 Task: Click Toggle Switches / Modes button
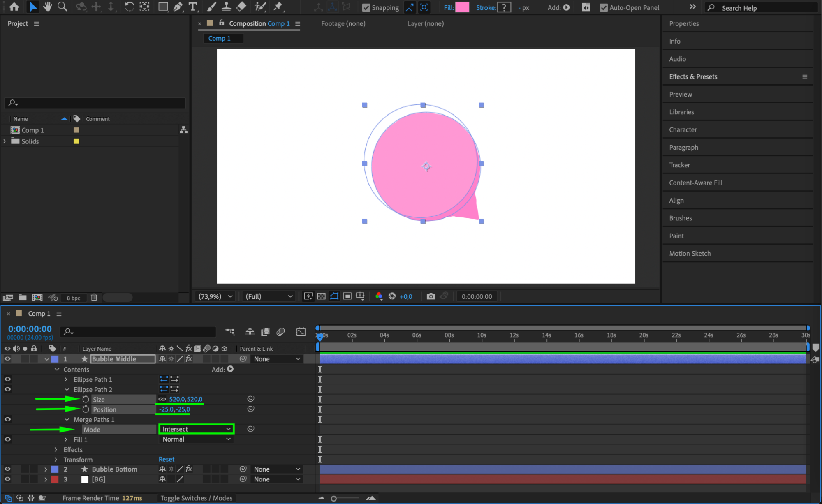tap(196, 498)
